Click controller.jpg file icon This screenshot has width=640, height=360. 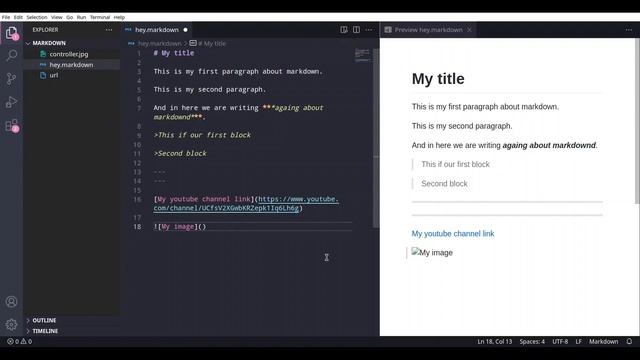pyautogui.click(x=43, y=54)
